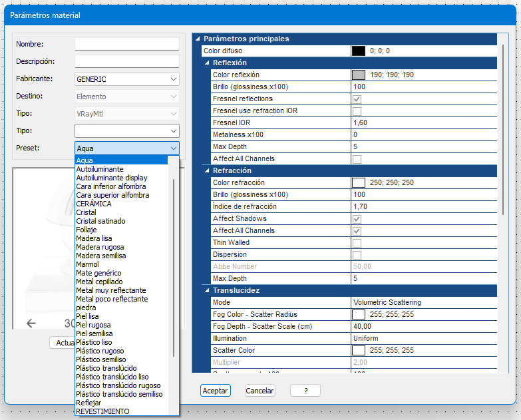
Task: Enable Thin Walled checkbox
Action: pos(357,242)
